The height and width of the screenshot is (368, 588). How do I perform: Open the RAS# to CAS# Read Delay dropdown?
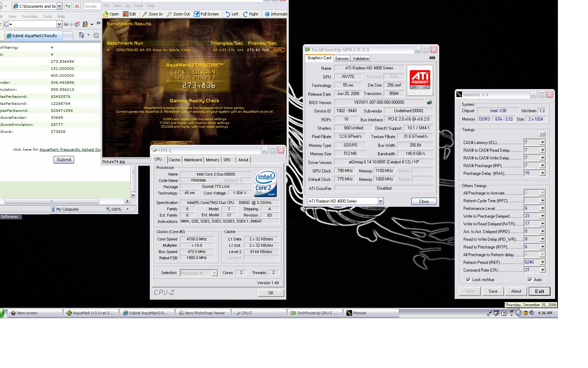542,150
